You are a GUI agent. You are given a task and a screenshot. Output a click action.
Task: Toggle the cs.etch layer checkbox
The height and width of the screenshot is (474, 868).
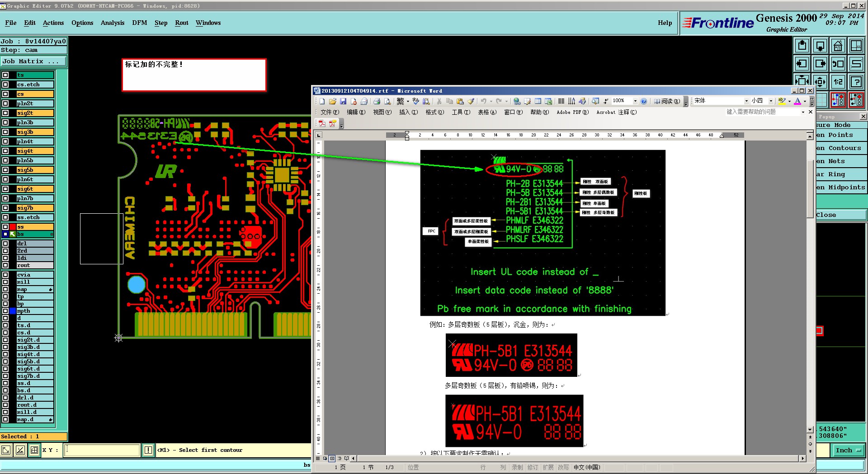(5, 84)
